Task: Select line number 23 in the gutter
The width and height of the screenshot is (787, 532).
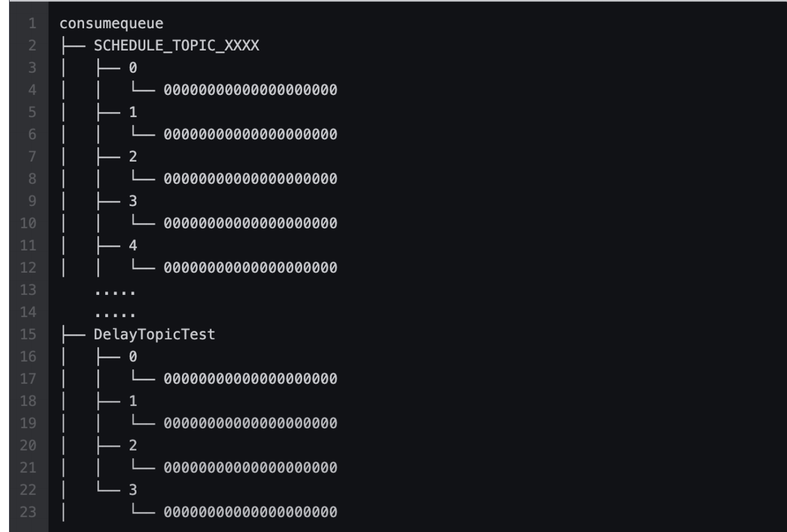Action: (29, 512)
